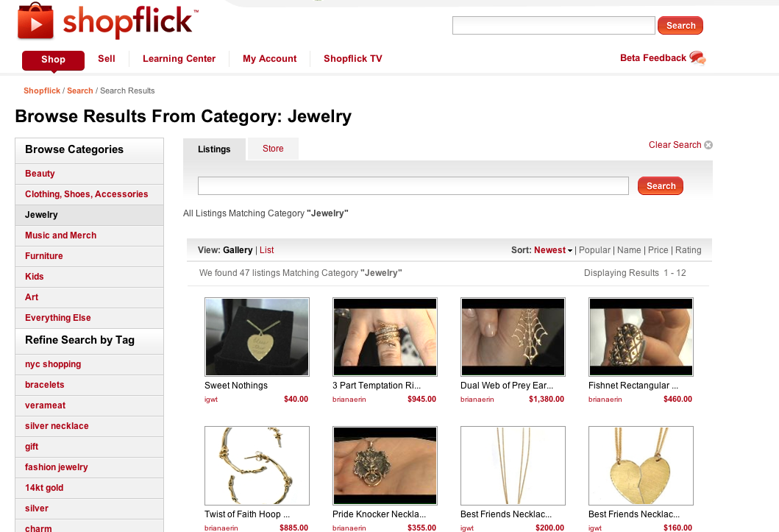Go to Shopflick TV
Viewport: 779px width, 532px height.
pyautogui.click(x=353, y=59)
